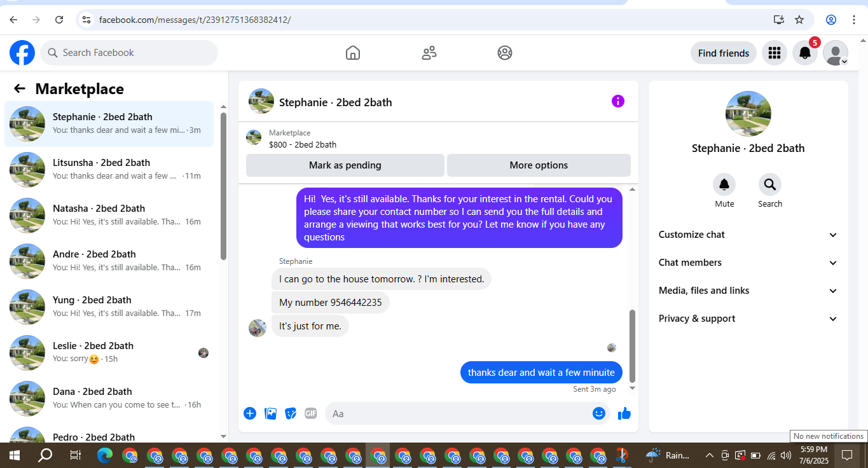Expand Media, files and links
Screen dimensions: 868x468
tap(748, 291)
